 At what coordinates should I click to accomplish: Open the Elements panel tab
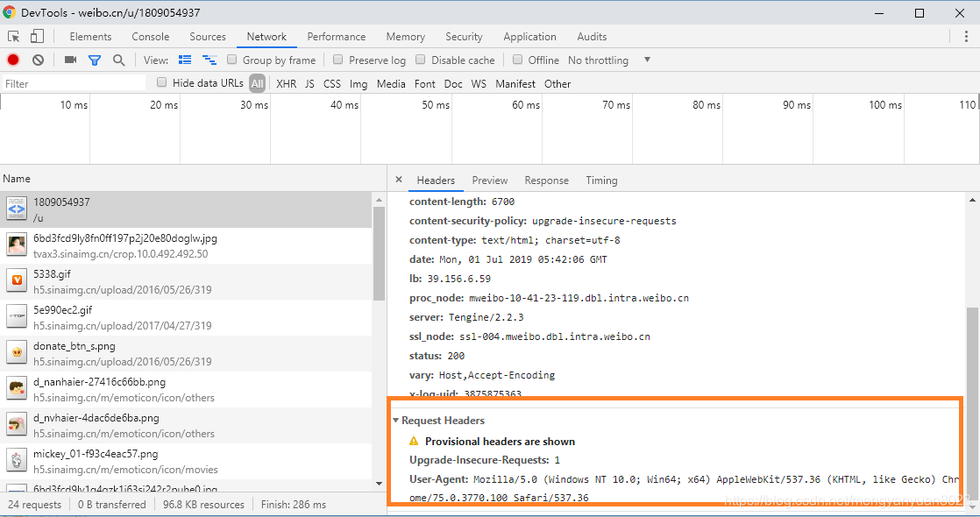coord(90,36)
